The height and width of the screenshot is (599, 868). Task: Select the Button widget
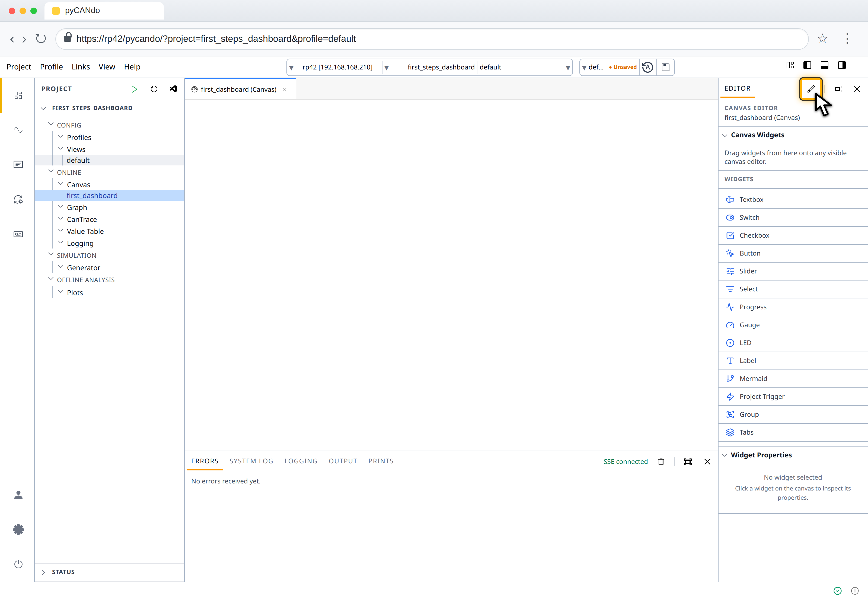tap(793, 253)
